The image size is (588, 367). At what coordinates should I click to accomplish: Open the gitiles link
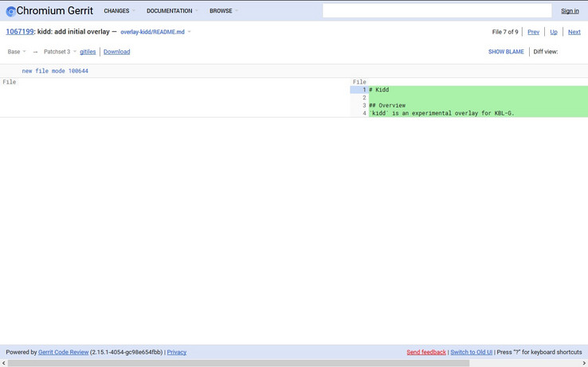88,52
